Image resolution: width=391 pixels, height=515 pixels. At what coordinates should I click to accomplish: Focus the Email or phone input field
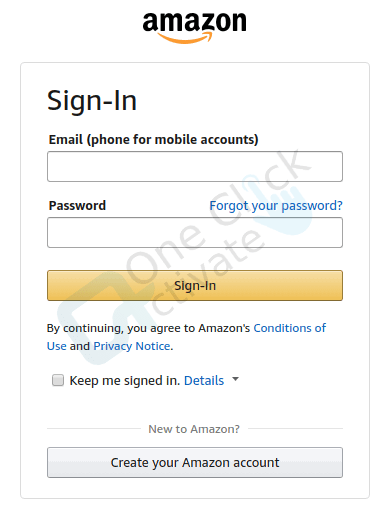(195, 166)
